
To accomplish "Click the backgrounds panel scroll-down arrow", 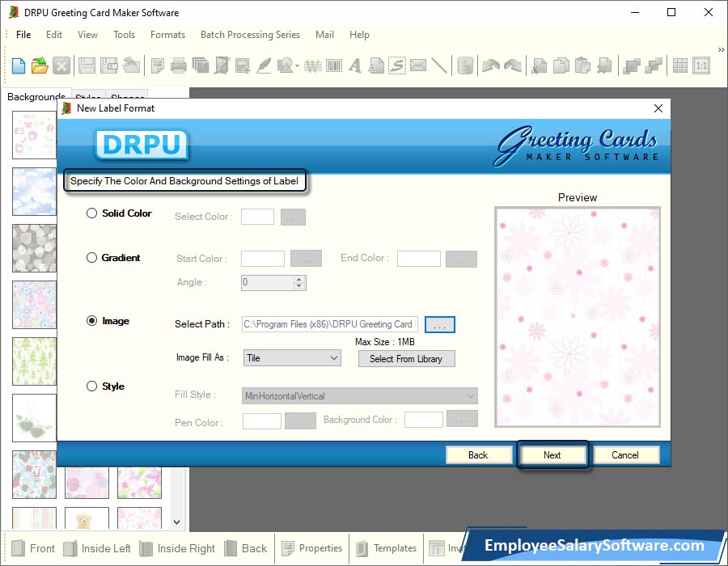I will (176, 522).
